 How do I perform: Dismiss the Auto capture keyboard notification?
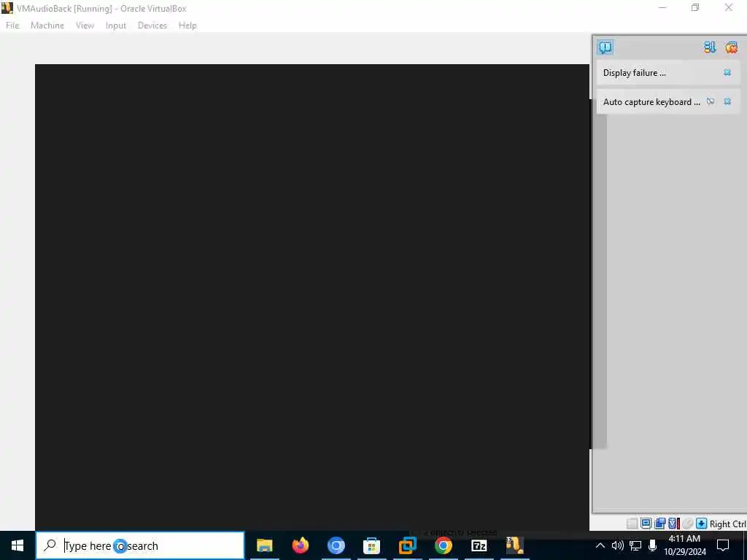[x=727, y=101]
